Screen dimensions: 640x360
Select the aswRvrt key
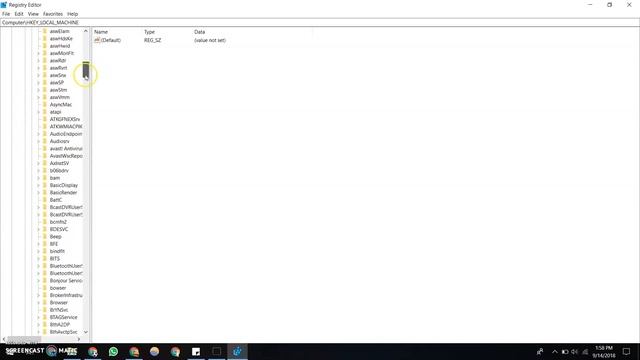click(x=58, y=68)
